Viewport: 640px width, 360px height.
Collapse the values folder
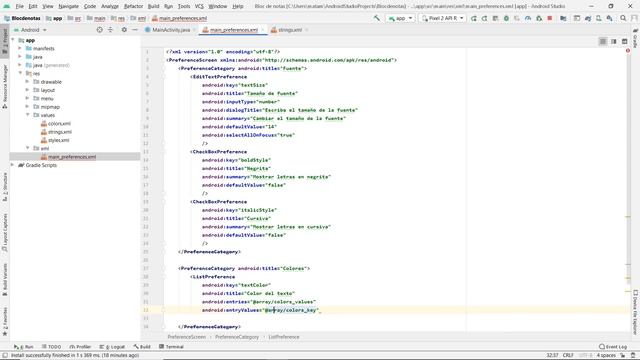27,115
